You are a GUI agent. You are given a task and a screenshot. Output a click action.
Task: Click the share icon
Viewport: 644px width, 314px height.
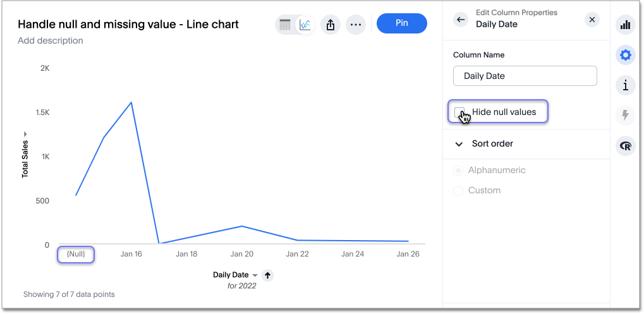330,25
